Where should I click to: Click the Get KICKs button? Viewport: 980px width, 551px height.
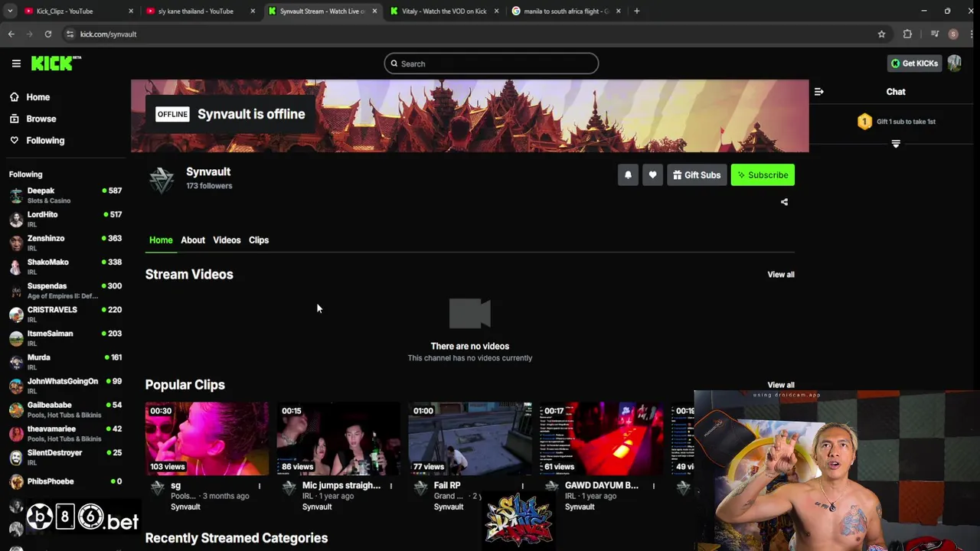[x=914, y=64]
